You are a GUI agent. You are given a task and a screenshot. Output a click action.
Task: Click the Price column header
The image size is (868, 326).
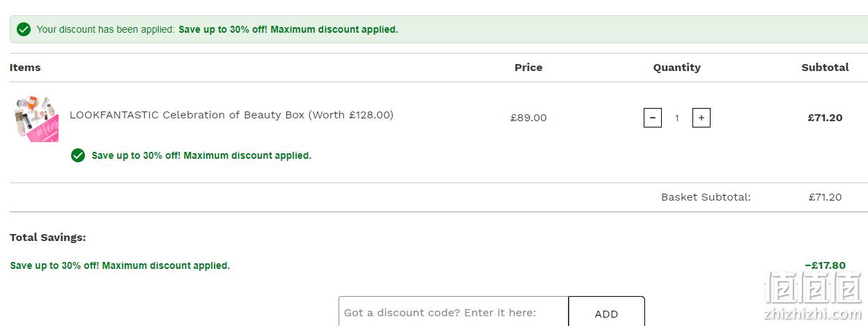pyautogui.click(x=528, y=68)
